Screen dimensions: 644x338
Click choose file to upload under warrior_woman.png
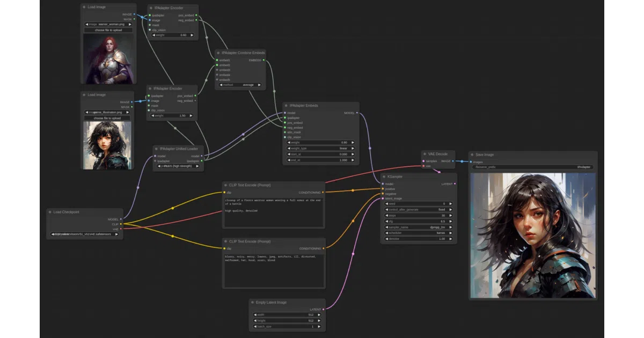click(x=107, y=30)
